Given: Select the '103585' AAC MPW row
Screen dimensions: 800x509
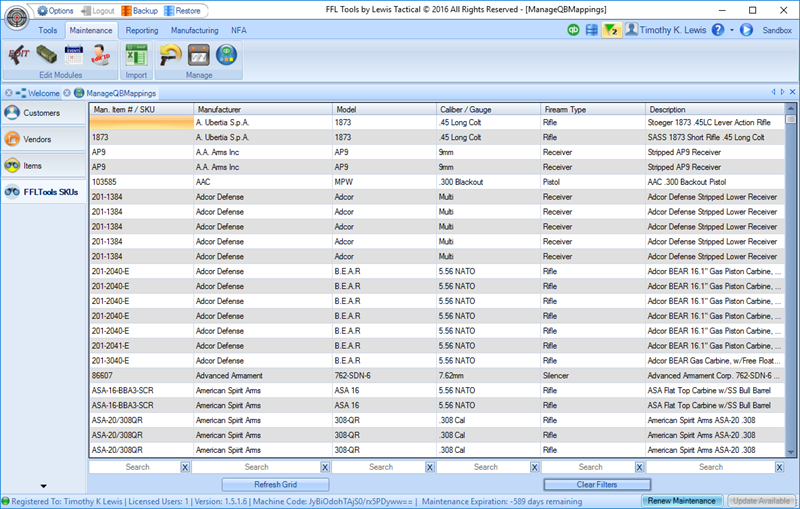Looking at the screenshot, I should (x=437, y=182).
